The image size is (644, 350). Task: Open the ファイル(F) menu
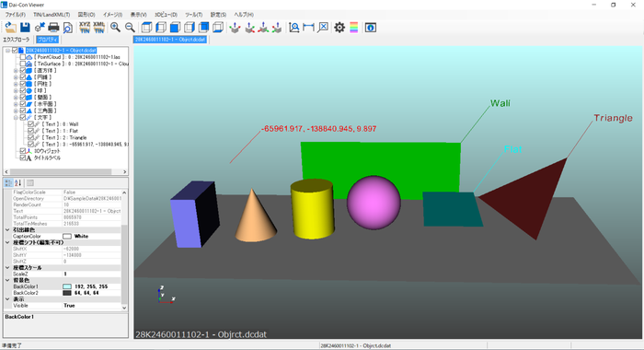tap(16, 15)
